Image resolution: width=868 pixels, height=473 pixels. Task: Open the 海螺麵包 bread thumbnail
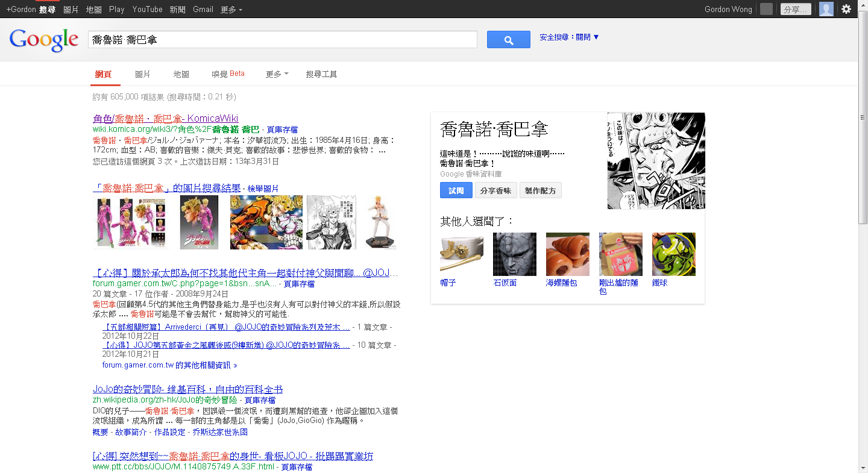[567, 254]
